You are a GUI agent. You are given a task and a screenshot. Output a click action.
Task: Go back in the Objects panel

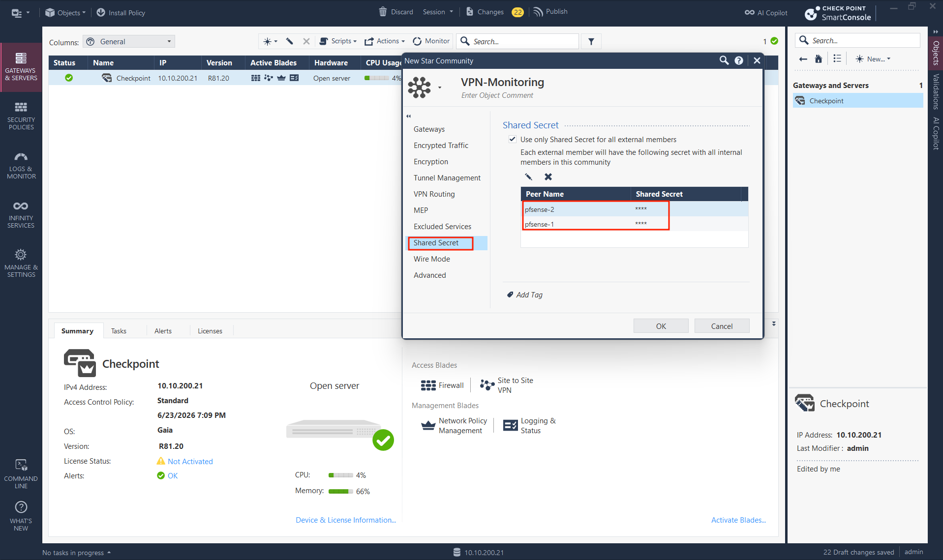pos(803,59)
